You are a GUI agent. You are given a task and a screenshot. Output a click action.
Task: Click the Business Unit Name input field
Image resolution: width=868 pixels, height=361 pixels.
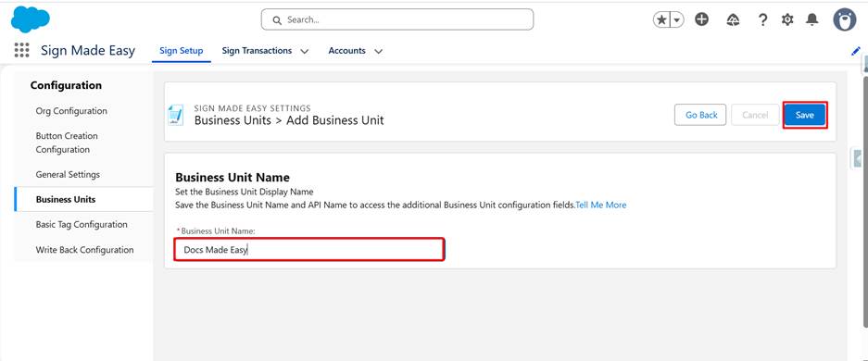point(308,250)
